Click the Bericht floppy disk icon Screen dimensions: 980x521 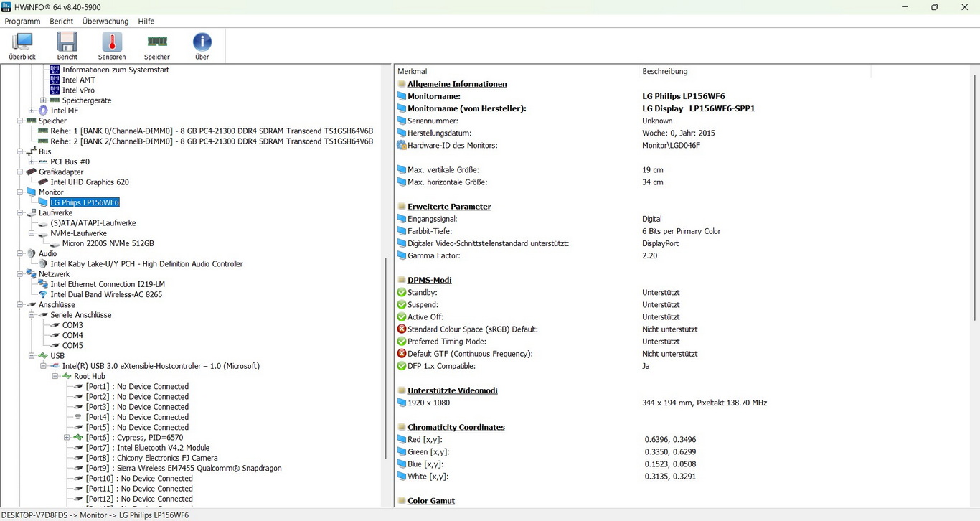tap(67, 46)
